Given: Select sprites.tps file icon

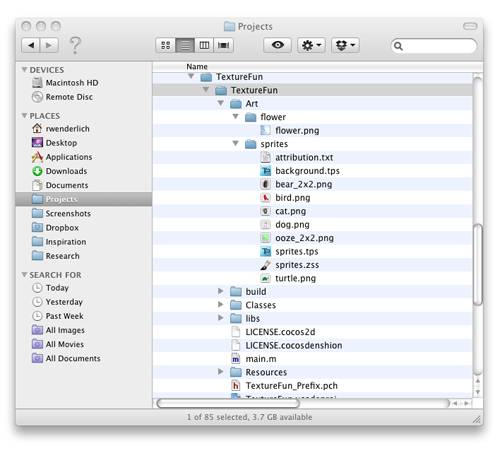Looking at the screenshot, I should coord(265,251).
